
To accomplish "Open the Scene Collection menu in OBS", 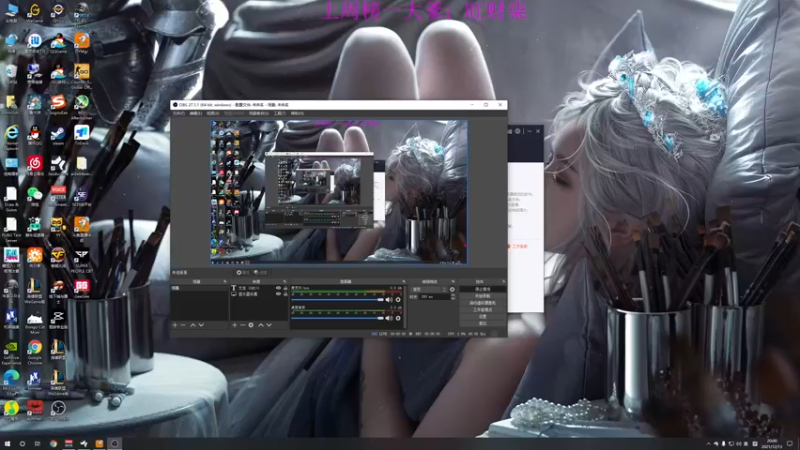I will click(259, 113).
